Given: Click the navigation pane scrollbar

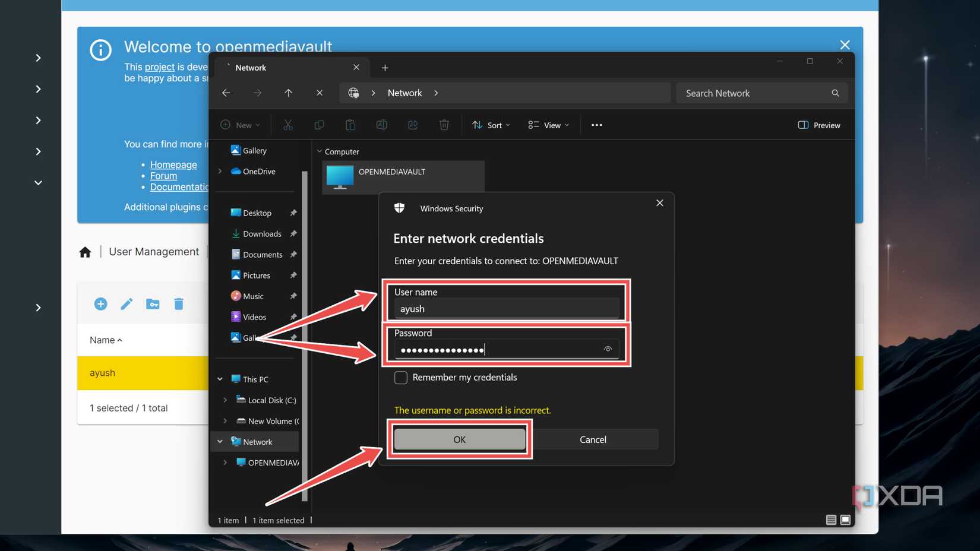Looking at the screenshot, I should click(305, 335).
